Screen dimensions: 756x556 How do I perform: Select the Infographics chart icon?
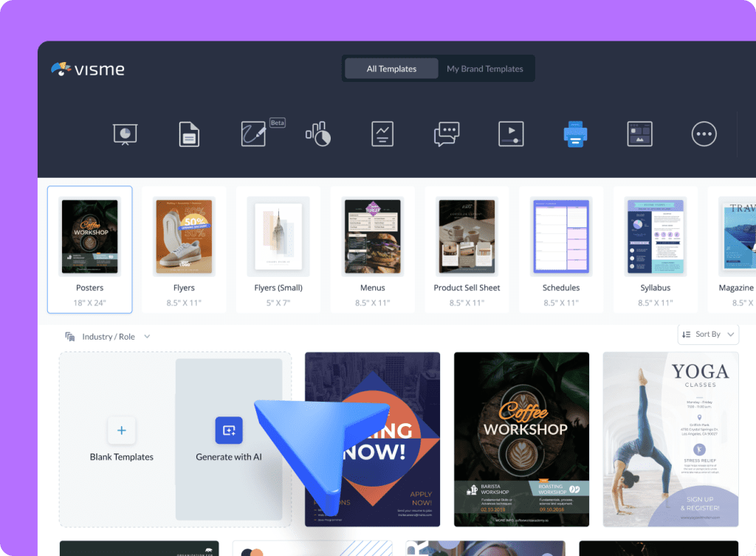(317, 134)
